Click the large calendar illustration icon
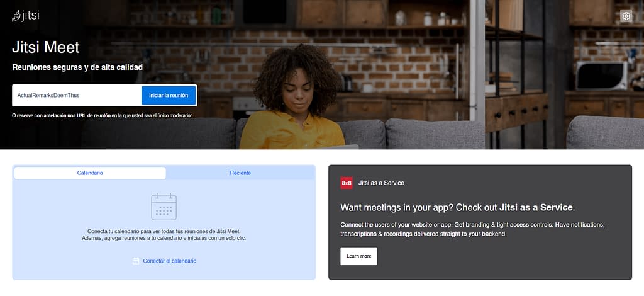 coord(164,207)
